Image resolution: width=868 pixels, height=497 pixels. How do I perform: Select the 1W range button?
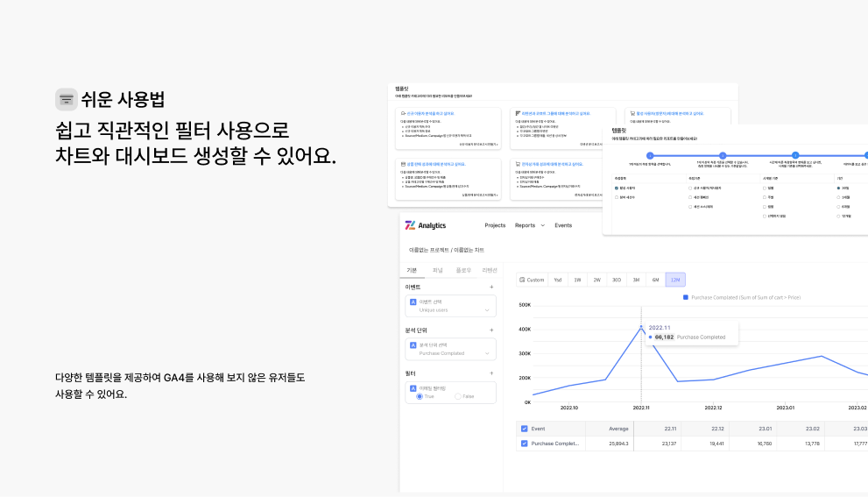pos(577,280)
